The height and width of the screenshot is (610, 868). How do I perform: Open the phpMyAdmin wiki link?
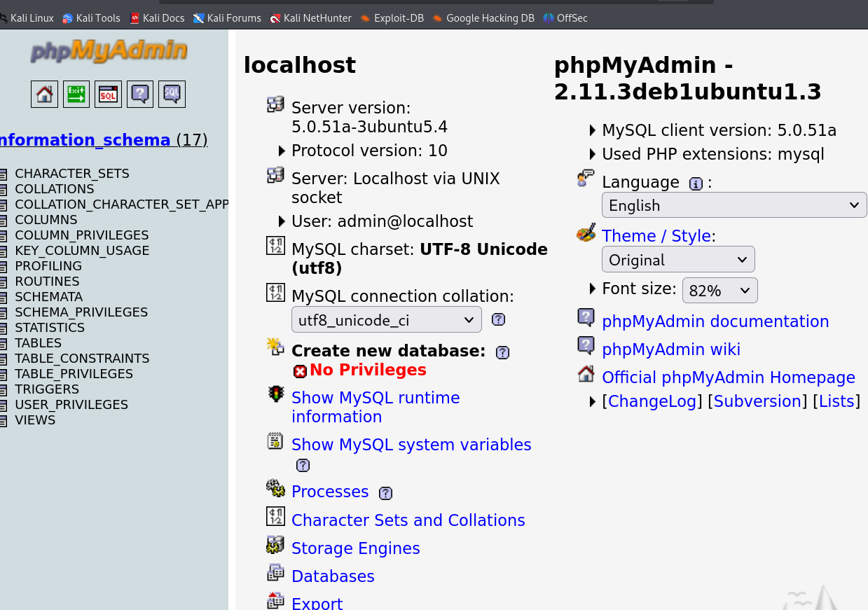click(671, 349)
